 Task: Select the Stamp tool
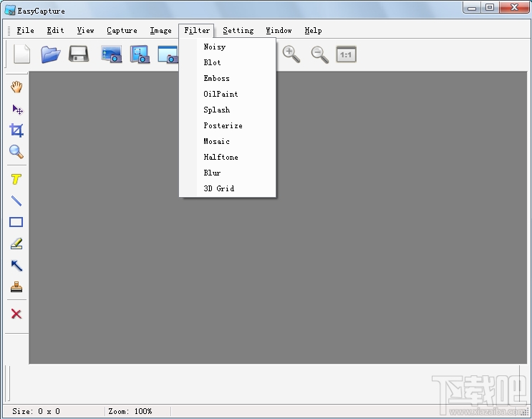[16, 287]
